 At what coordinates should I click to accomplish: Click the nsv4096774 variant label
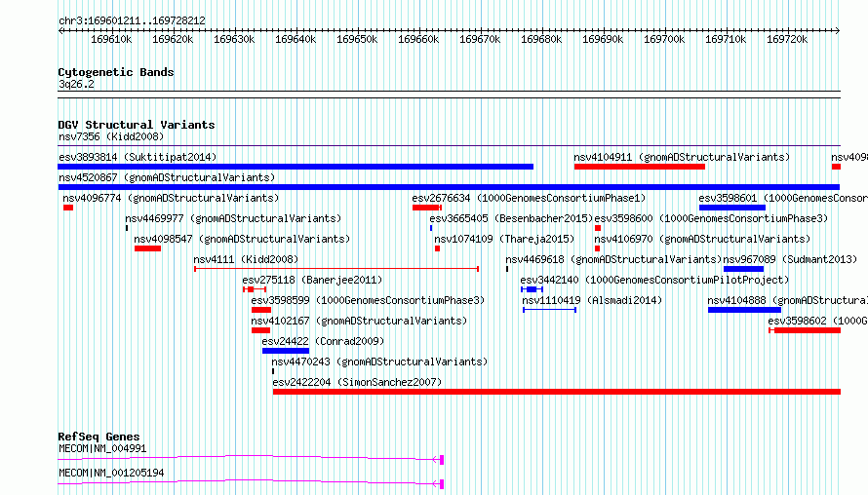pyautogui.click(x=171, y=198)
